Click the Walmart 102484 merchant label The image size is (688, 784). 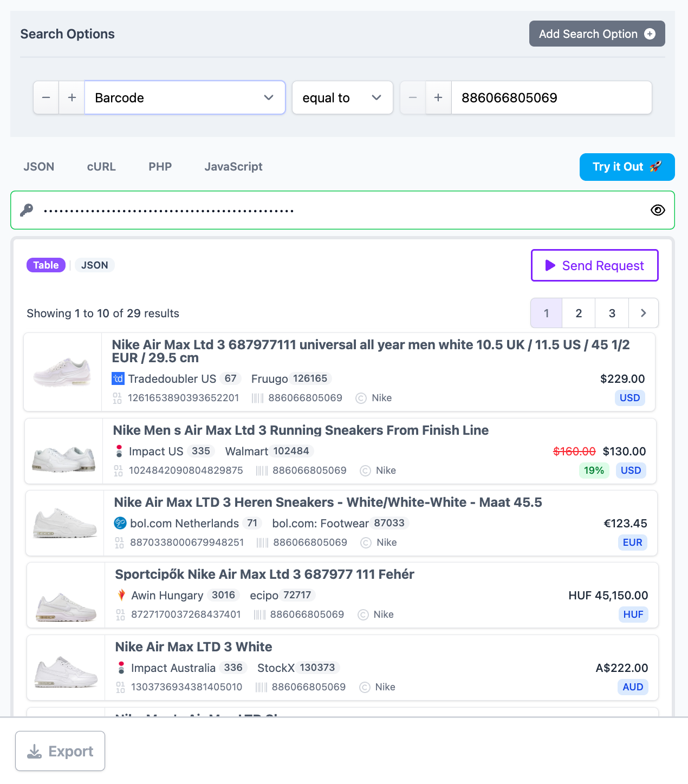269,451
